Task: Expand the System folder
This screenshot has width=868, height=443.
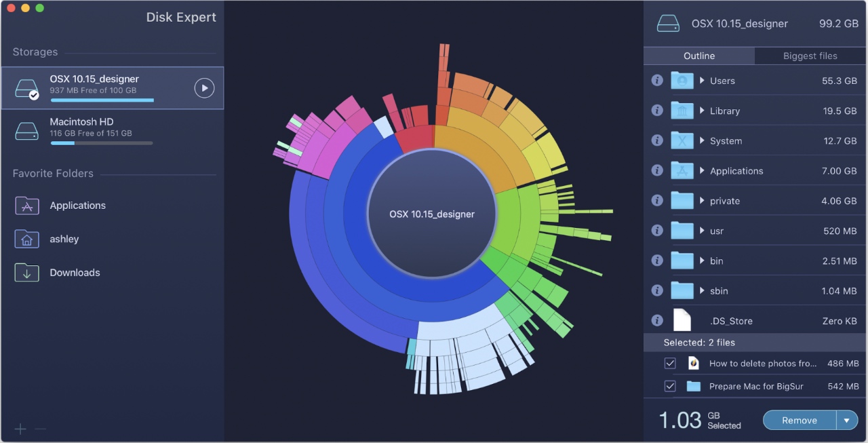Action: (702, 140)
